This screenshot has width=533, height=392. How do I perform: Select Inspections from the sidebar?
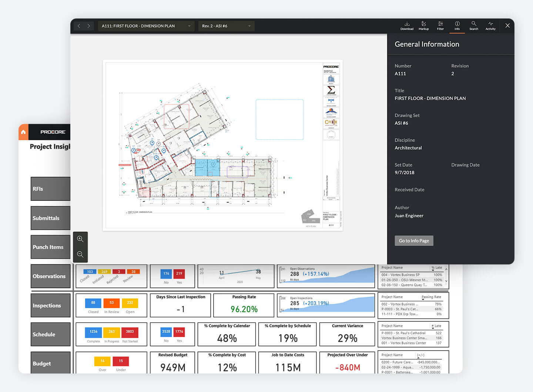(x=50, y=305)
